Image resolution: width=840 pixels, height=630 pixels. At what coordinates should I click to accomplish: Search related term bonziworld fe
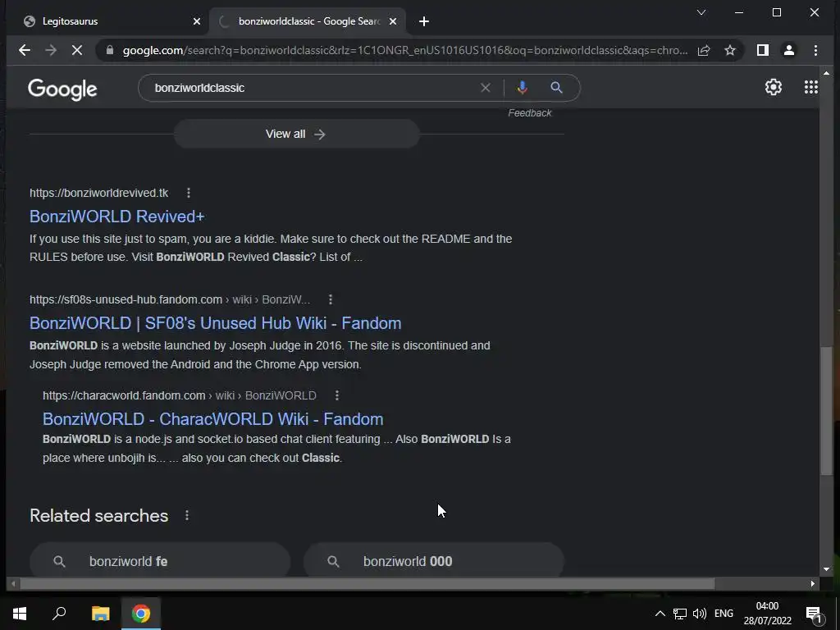(x=160, y=561)
